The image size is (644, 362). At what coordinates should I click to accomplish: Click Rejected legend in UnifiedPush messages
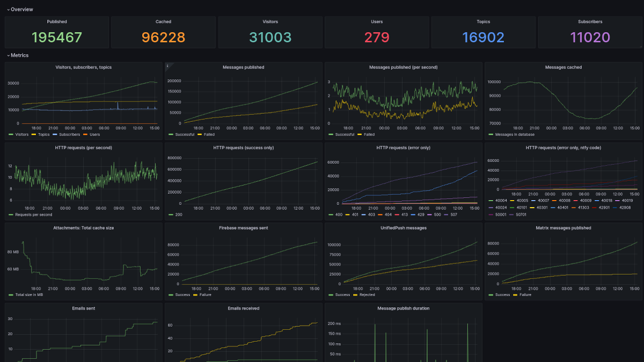(x=367, y=295)
